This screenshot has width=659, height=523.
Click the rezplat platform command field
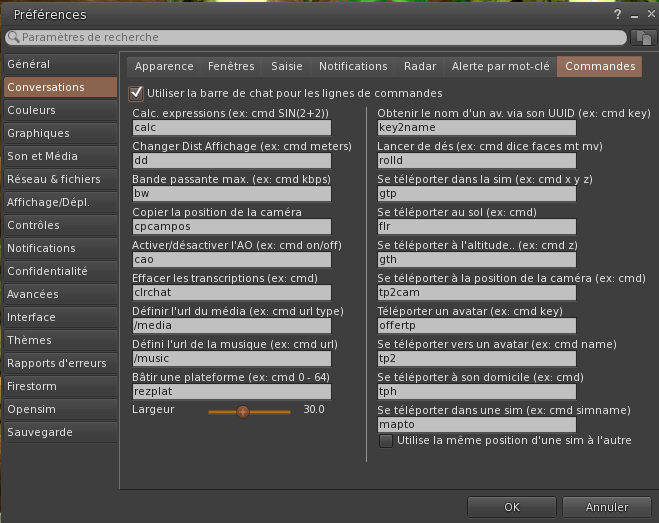coord(231,392)
